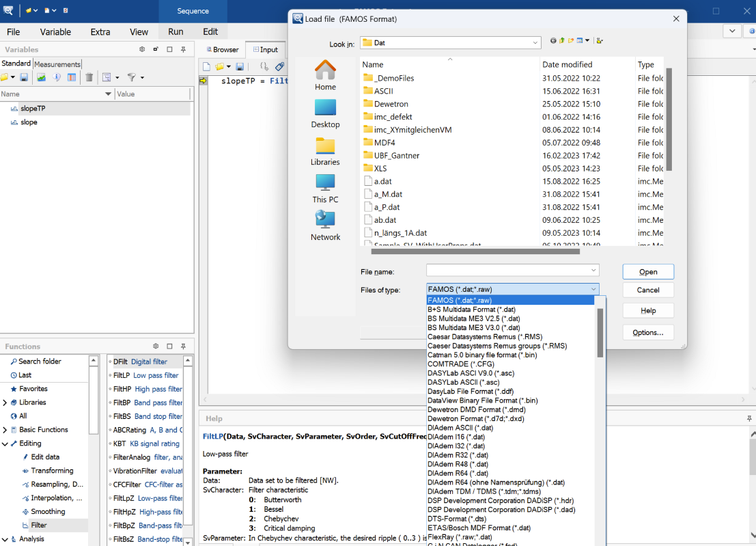Switch to the Browser tab
Image resolution: width=756 pixels, height=546 pixels.
click(x=225, y=49)
